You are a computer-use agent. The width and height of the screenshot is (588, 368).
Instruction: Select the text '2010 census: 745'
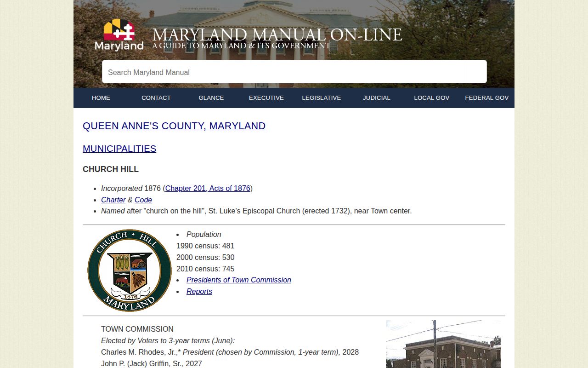[x=205, y=269]
